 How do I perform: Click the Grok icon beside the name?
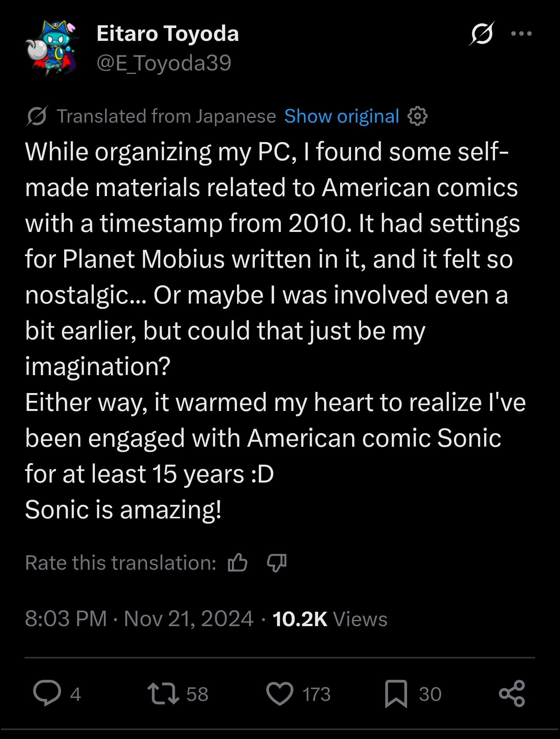[482, 34]
